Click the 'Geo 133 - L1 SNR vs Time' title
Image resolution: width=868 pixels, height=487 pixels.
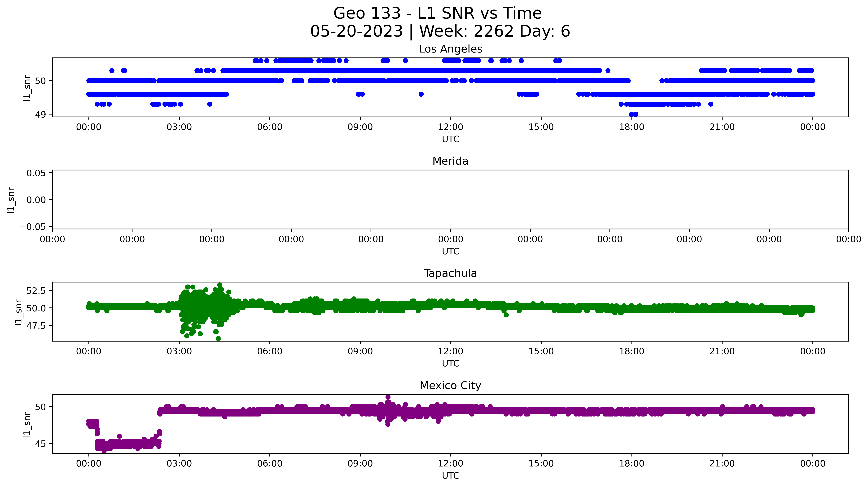click(437, 13)
